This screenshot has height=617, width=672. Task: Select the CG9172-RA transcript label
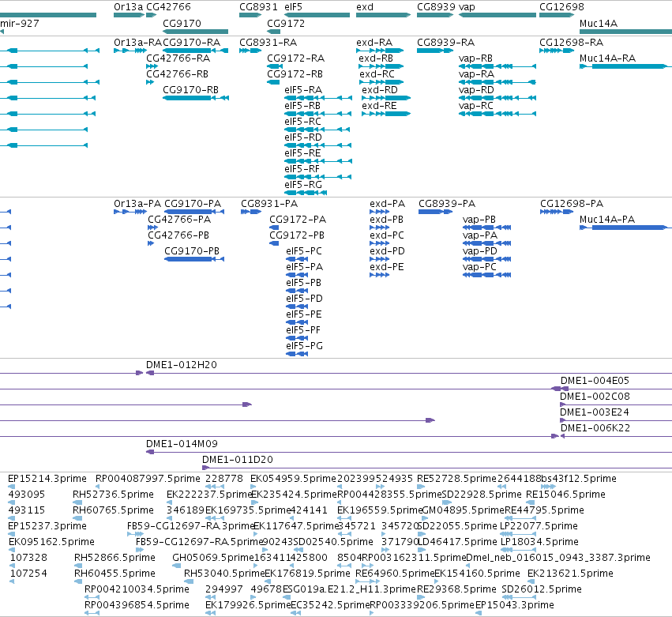pyautogui.click(x=295, y=58)
